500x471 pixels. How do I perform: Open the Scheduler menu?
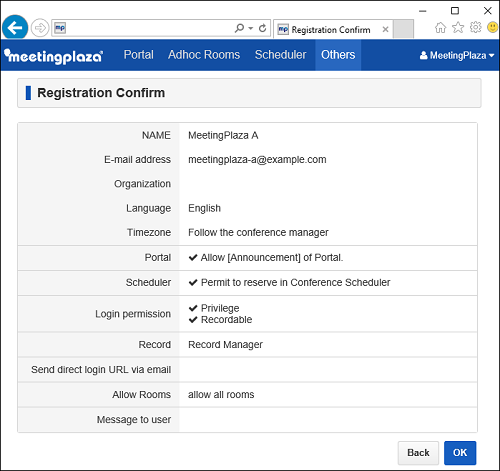(280, 55)
